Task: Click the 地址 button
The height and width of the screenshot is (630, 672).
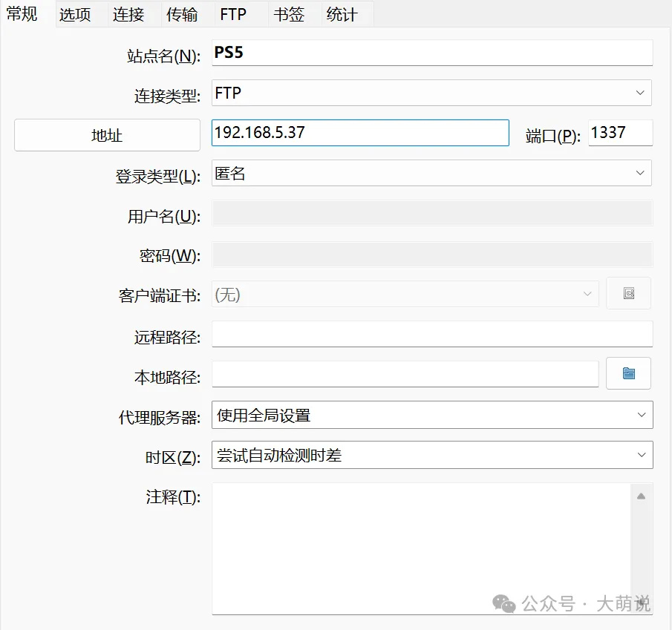Action: point(107,135)
